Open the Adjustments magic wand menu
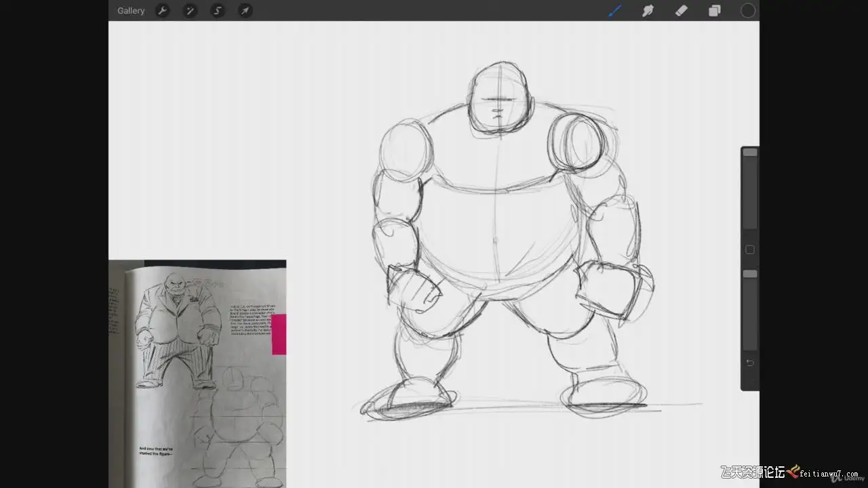The height and width of the screenshot is (488, 868). click(190, 11)
